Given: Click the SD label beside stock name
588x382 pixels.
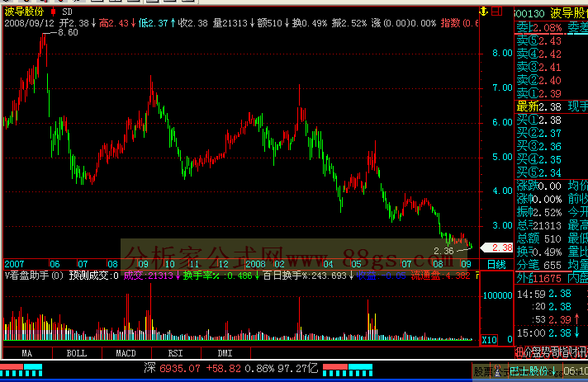Looking at the screenshot, I should point(67,12).
